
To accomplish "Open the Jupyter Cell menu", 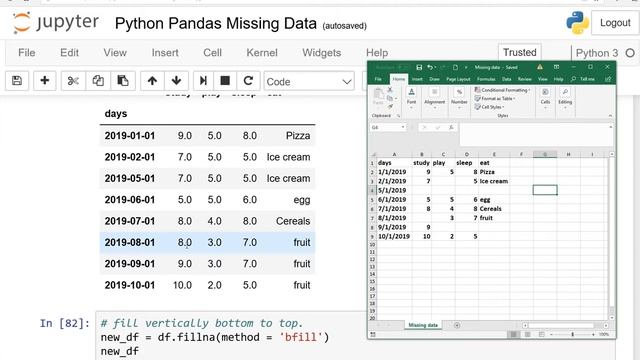I will pyautogui.click(x=212, y=53).
